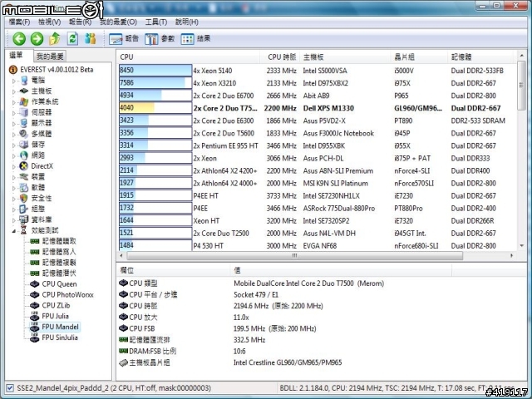This screenshot has width=532, height=399.
Task: Select the 效能測試 benchmark hourglass icon
Action: coord(24,230)
